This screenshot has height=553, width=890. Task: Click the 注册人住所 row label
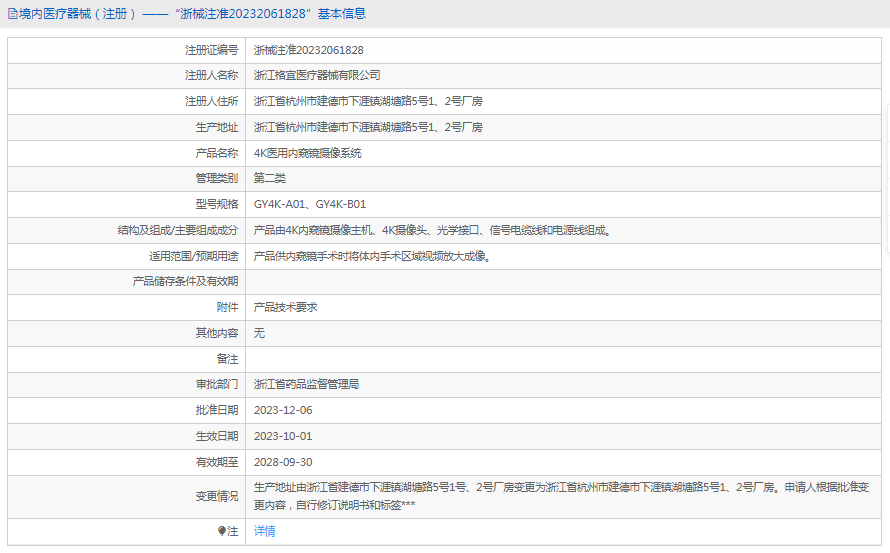pos(212,101)
